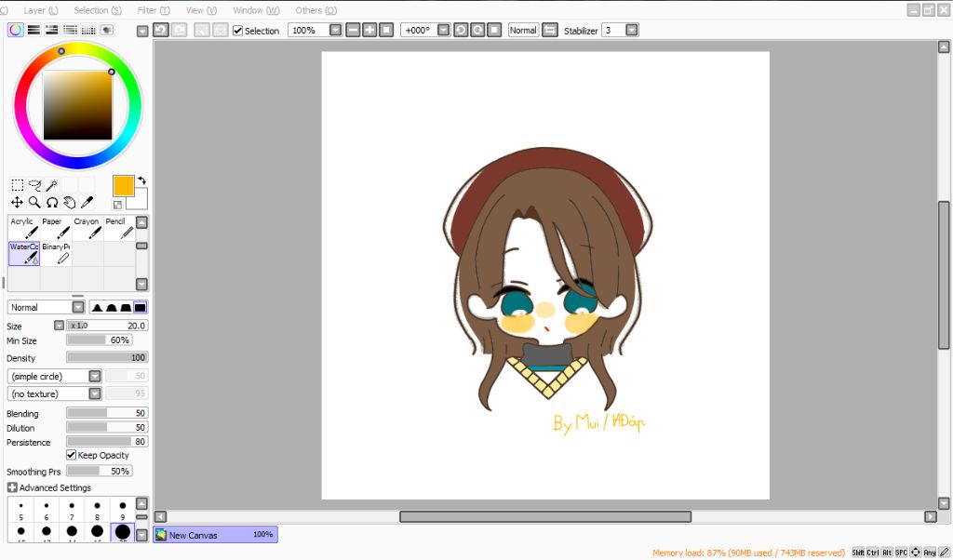Select the rectangular selection tool
This screenshot has height=560, width=953.
click(18, 184)
